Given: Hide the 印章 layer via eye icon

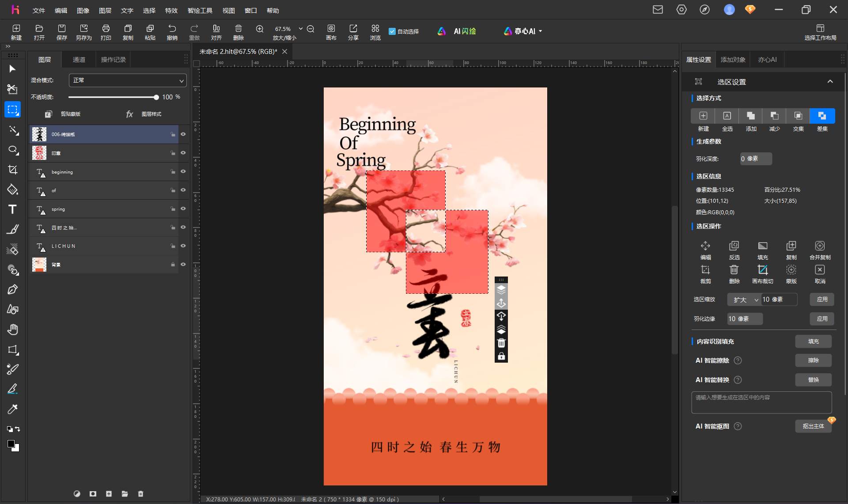Looking at the screenshot, I should click(x=183, y=153).
